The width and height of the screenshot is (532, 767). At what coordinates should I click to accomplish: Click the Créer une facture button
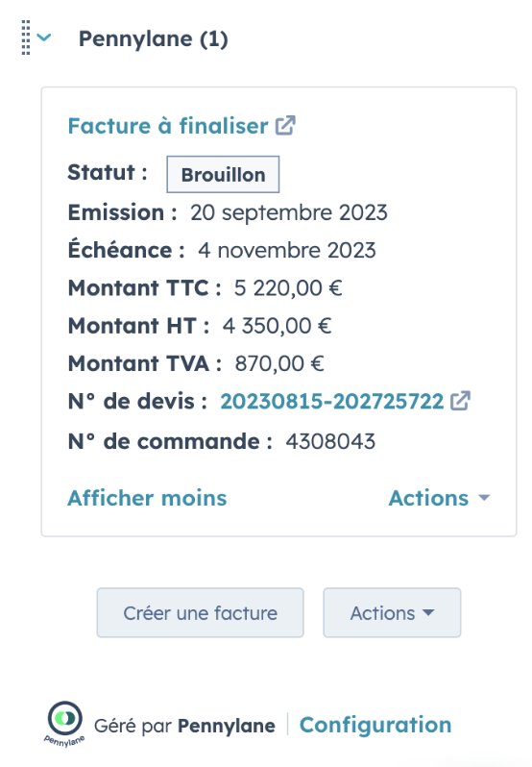click(201, 613)
